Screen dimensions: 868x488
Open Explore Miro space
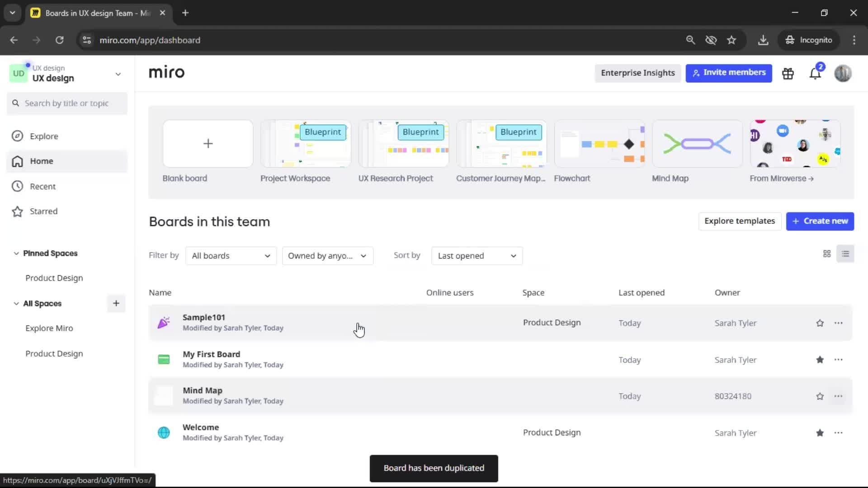pos(49,328)
